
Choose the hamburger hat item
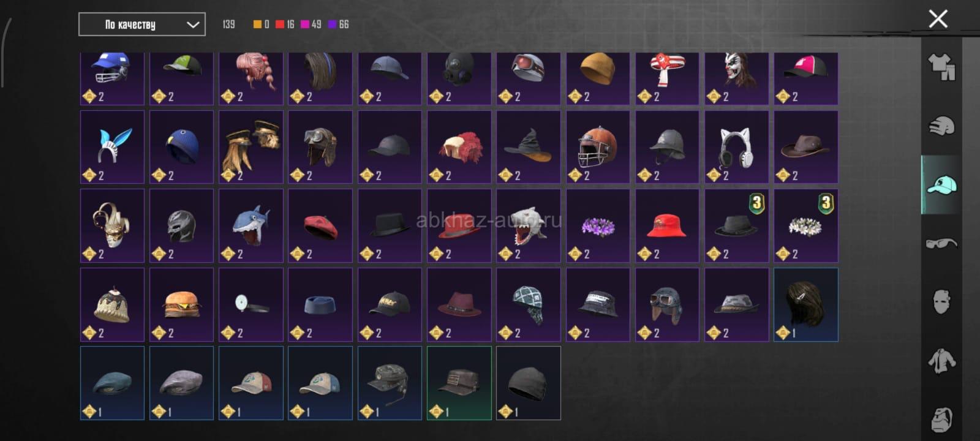182,304
